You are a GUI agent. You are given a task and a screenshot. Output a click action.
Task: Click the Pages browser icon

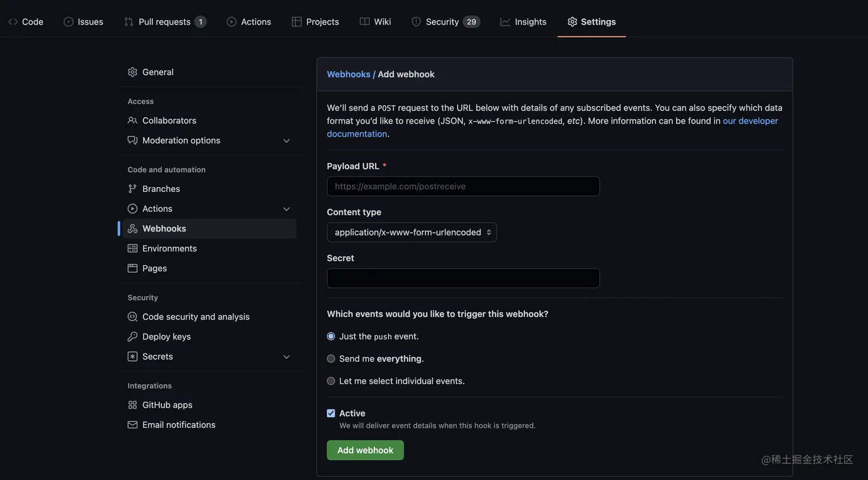pos(133,268)
